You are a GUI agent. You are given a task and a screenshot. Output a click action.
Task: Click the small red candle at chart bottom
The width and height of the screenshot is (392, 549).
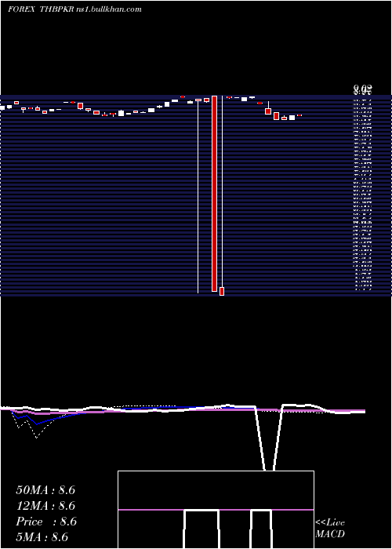[222, 291]
